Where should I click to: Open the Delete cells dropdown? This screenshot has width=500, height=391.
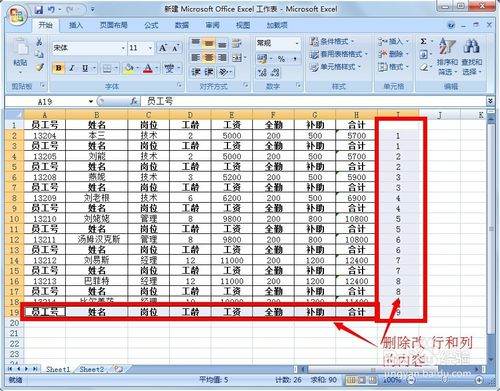point(393,54)
